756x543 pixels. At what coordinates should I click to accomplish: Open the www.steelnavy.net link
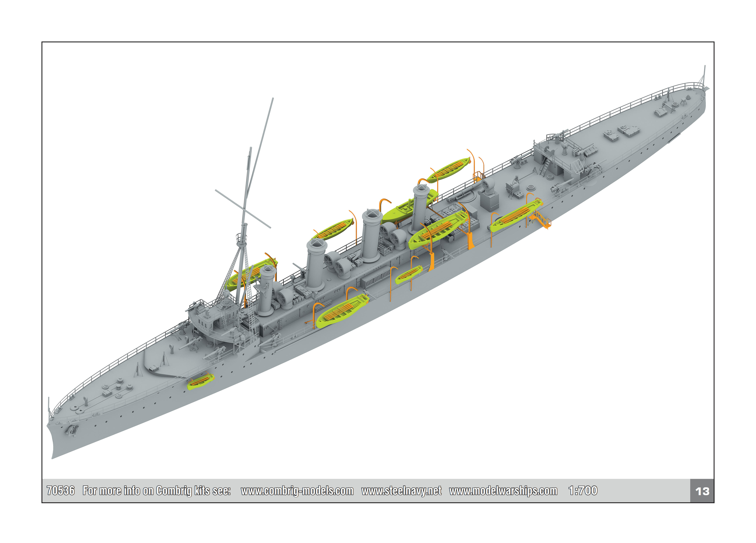[401, 491]
